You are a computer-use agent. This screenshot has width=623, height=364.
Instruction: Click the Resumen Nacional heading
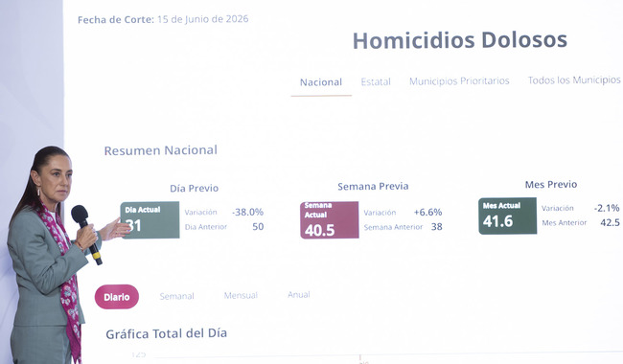point(160,150)
